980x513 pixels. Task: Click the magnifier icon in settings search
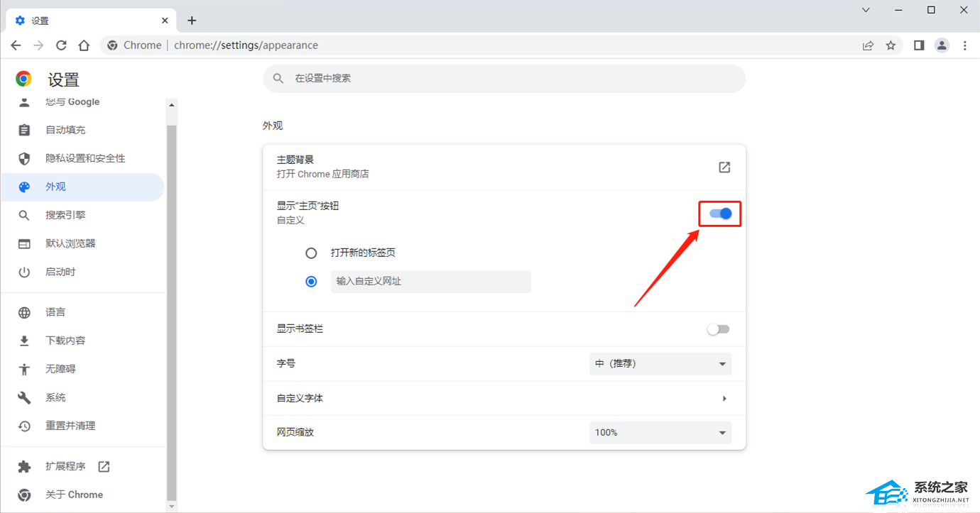278,78
